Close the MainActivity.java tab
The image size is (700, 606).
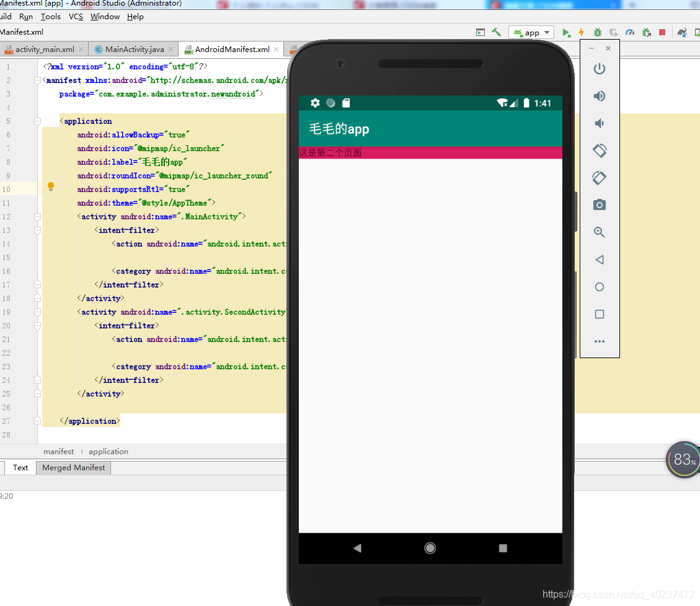171,49
